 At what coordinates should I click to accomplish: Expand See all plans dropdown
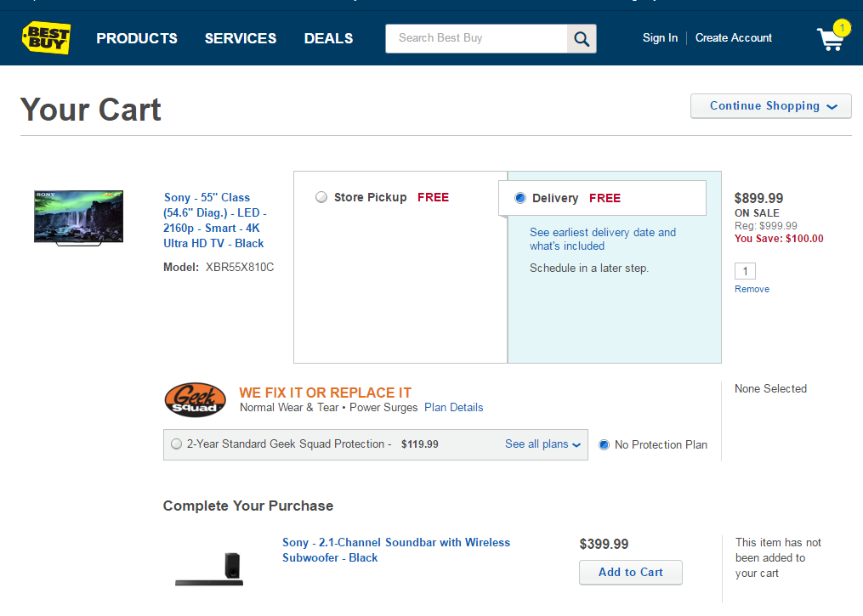[x=542, y=444]
